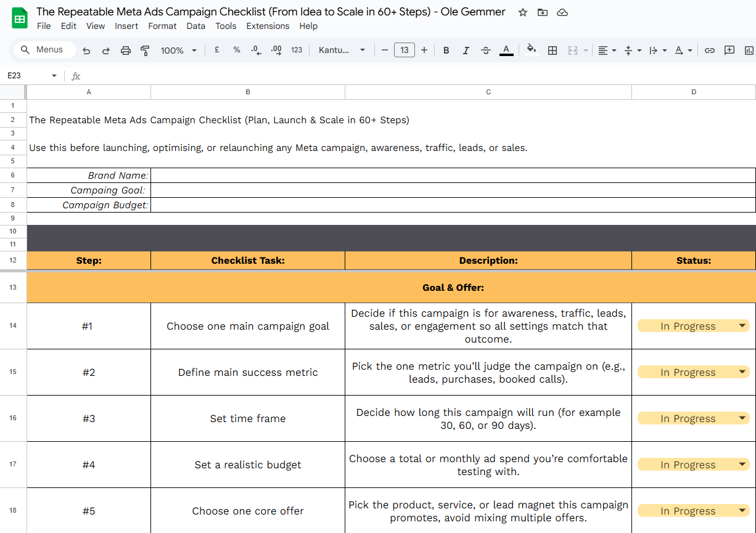
Task: Increase font size with the plus button
Action: 424,51
